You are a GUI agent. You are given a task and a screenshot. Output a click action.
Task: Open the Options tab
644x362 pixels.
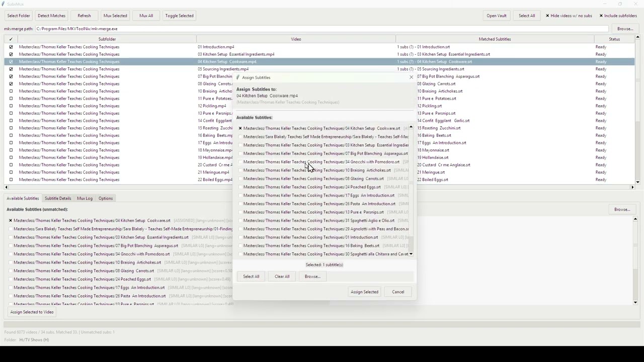[x=106, y=198]
